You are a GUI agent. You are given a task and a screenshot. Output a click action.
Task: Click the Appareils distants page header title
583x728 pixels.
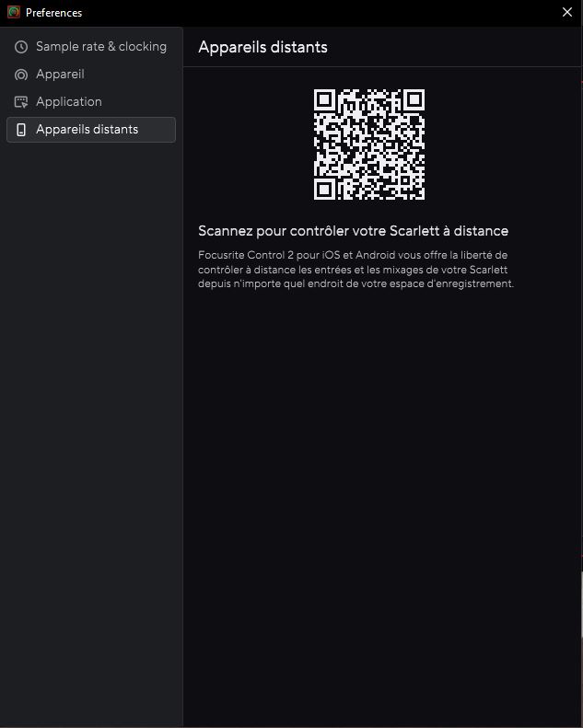(262, 47)
